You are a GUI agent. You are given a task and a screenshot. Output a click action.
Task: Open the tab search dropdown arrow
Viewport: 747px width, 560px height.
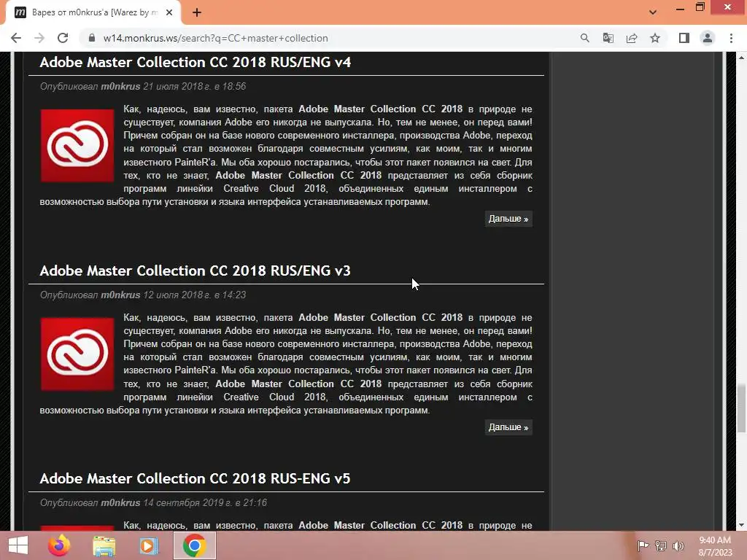tap(653, 12)
